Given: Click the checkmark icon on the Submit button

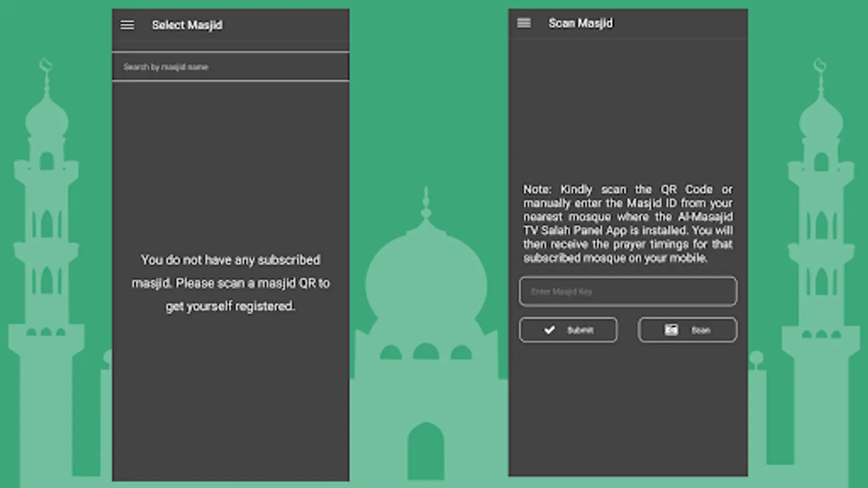Looking at the screenshot, I should 549,330.
